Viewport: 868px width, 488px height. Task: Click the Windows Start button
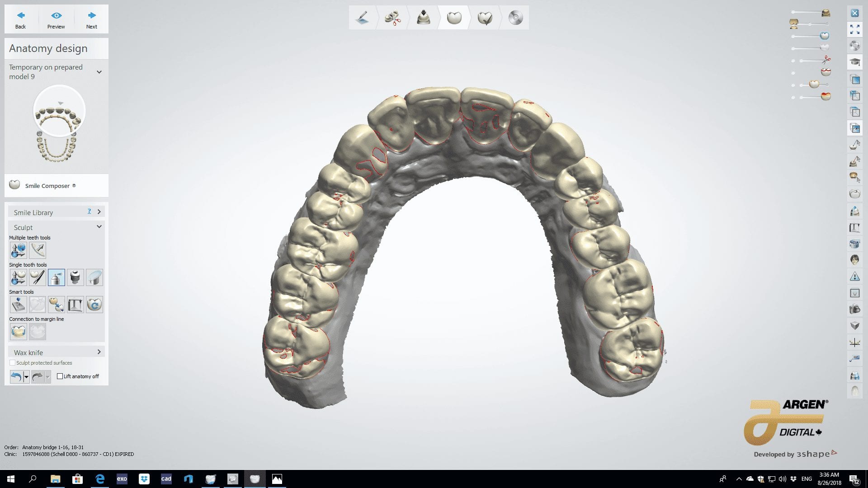pos(11,479)
